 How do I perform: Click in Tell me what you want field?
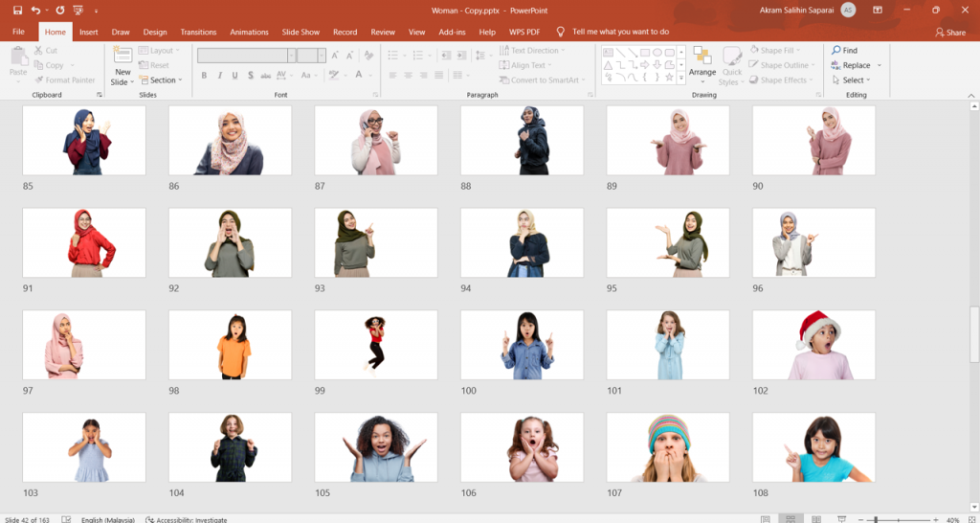(620, 32)
